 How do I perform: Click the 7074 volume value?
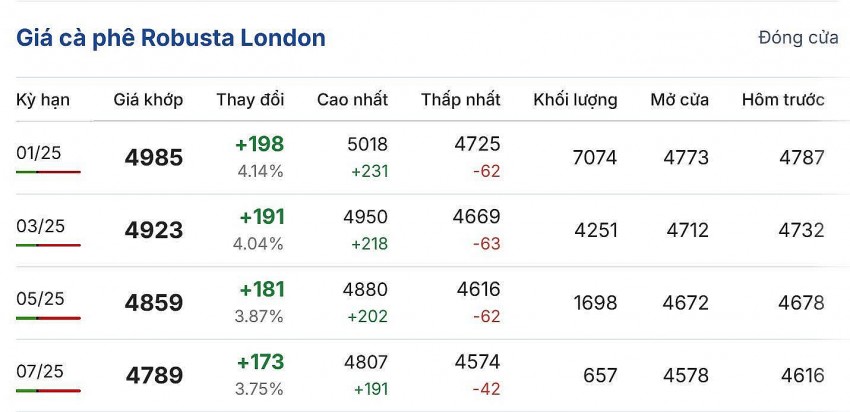(596, 158)
